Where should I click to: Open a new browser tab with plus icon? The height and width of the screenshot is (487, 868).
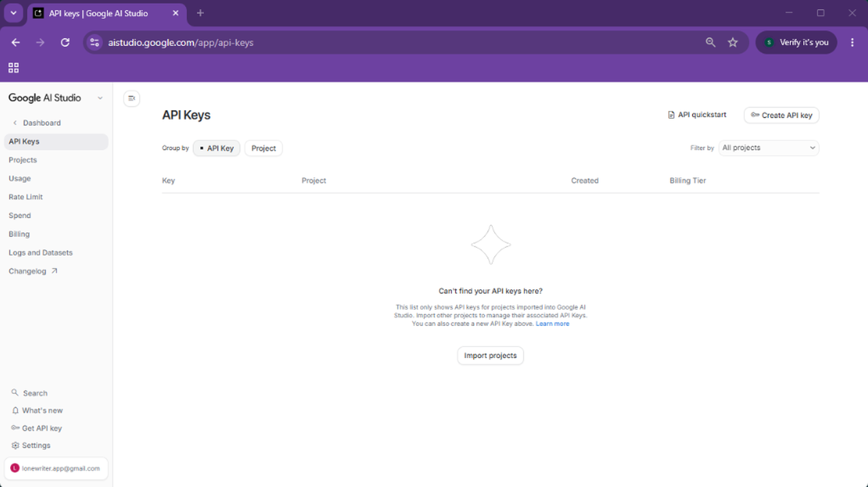200,13
